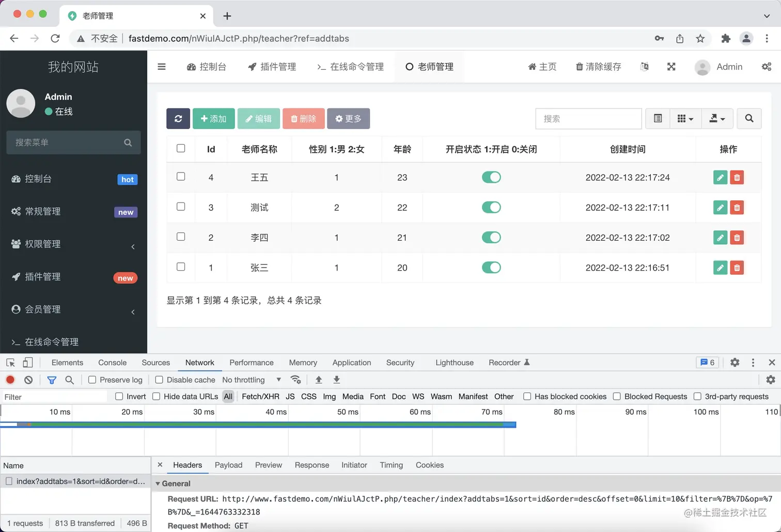This screenshot has width=781, height=532.
Task: Expand the 权限管理 sidebar menu
Action: [73, 244]
